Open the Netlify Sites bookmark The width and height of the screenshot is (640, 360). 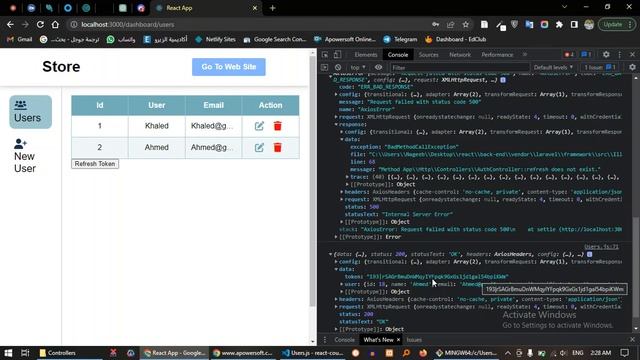216,39
